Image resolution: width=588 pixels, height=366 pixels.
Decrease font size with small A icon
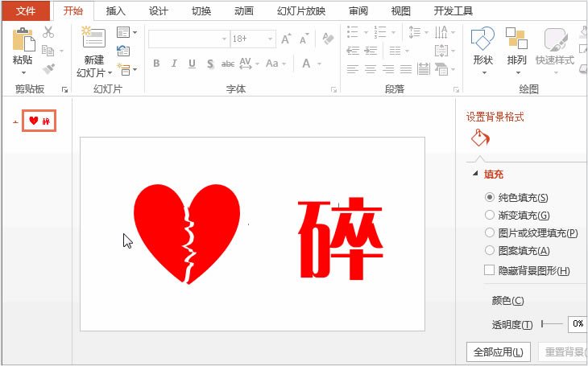coord(304,39)
